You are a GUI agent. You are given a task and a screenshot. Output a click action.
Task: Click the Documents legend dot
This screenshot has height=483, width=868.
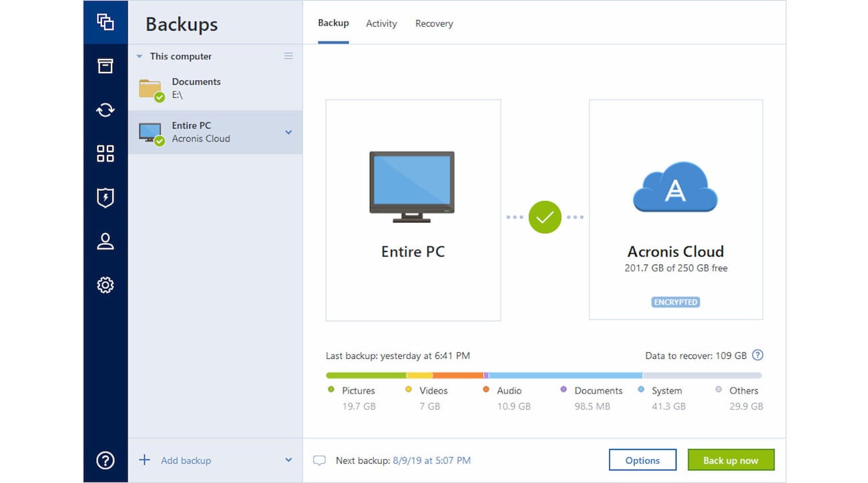pos(564,390)
